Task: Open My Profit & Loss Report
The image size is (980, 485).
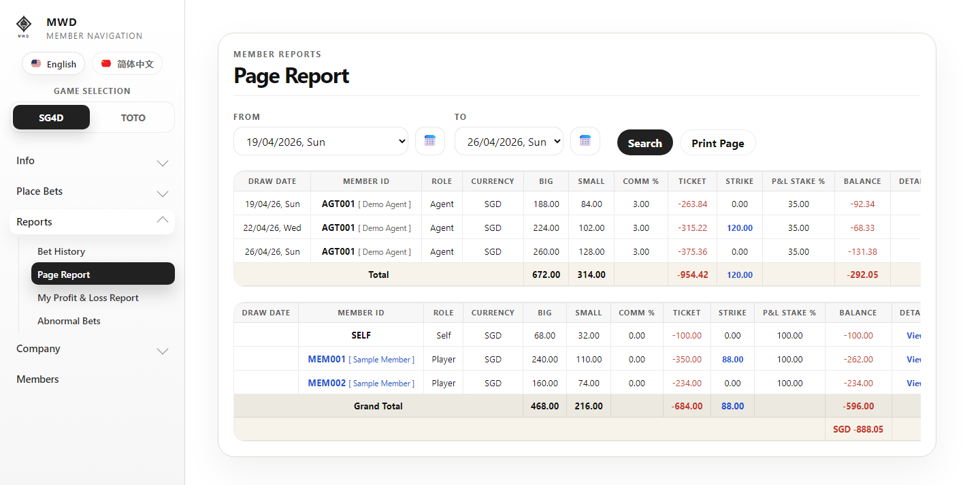Action: click(103, 298)
